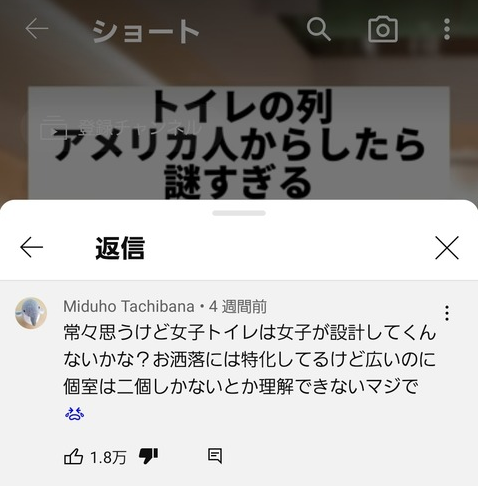Tap the Miduho Tachibana username
The image size is (478, 486).
129,306
